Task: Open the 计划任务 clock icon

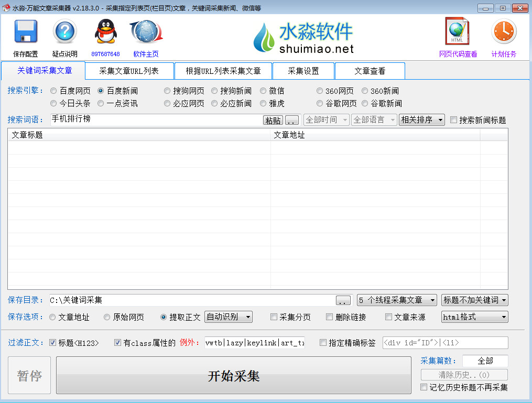Action: pyautogui.click(x=504, y=31)
